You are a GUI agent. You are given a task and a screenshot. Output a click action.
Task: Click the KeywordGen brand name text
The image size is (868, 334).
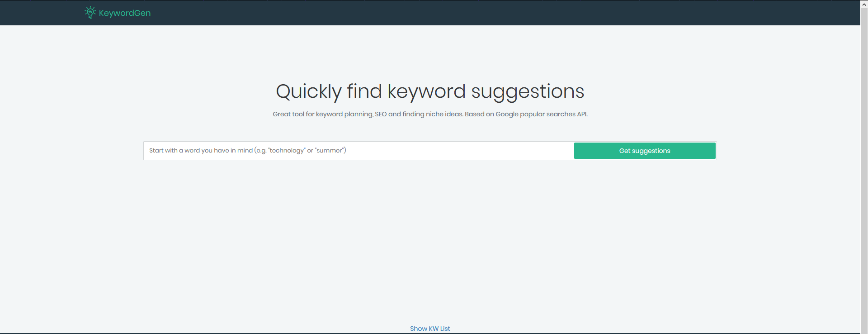coord(125,13)
